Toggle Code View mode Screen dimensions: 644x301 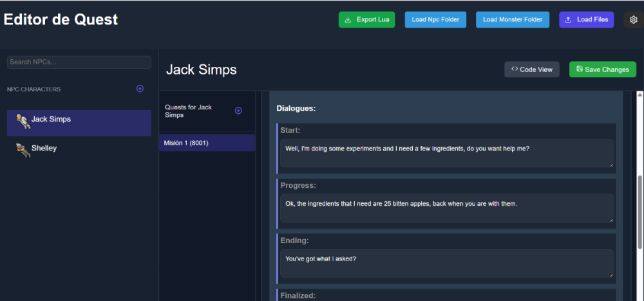pyautogui.click(x=531, y=69)
